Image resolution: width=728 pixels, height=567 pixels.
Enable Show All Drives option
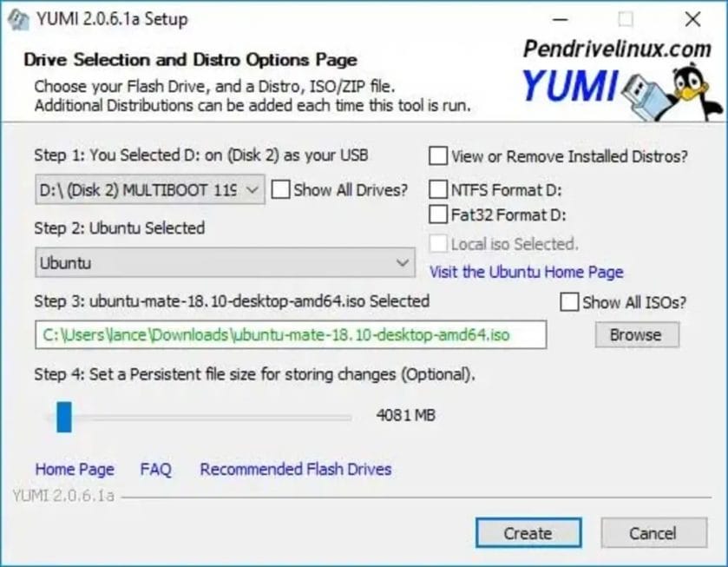coord(281,189)
